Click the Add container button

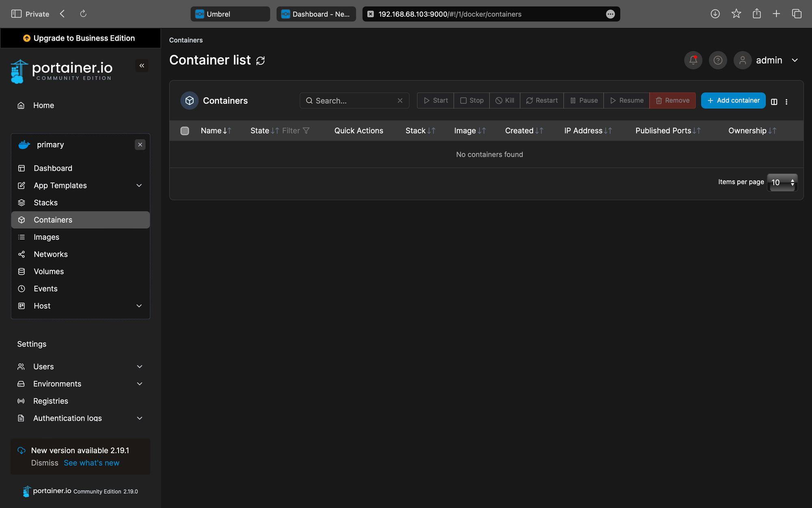(x=733, y=100)
